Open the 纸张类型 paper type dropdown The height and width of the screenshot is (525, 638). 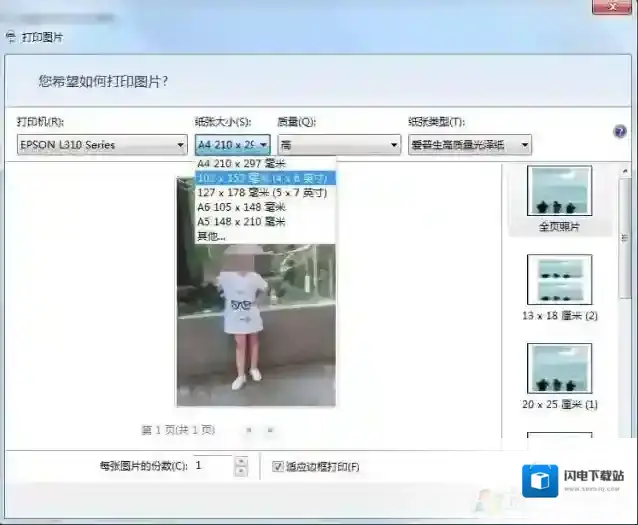tap(469, 145)
